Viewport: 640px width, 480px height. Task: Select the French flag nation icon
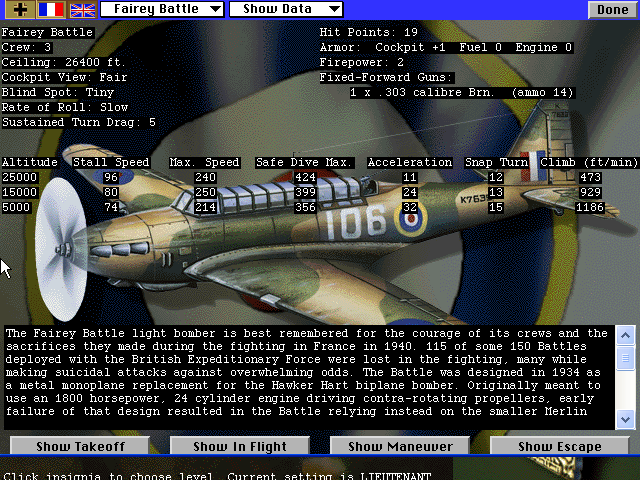[x=51, y=9]
